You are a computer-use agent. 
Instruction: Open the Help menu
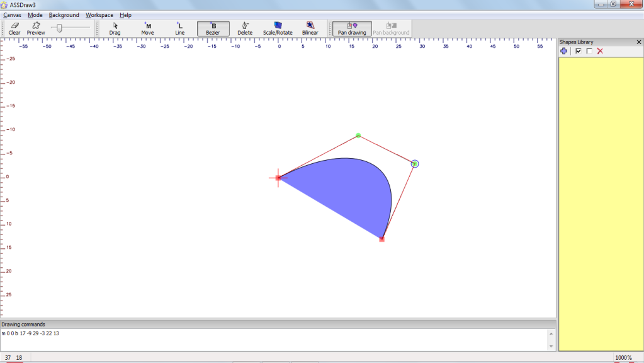point(125,15)
